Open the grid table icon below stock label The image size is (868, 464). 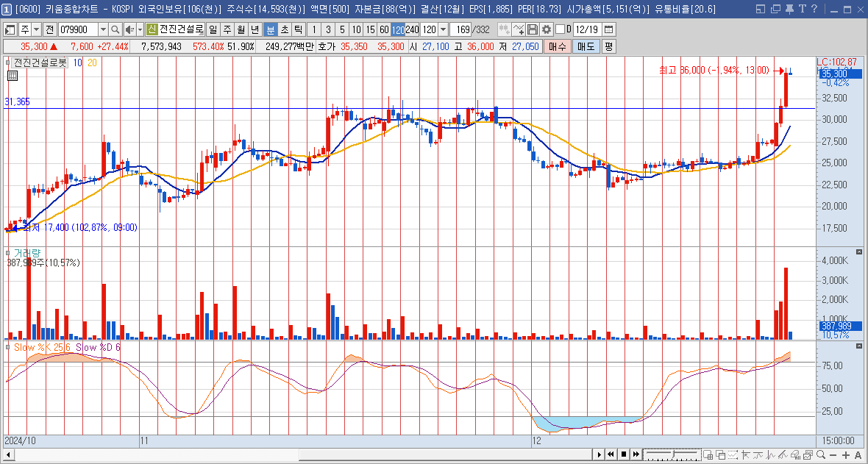point(13,76)
